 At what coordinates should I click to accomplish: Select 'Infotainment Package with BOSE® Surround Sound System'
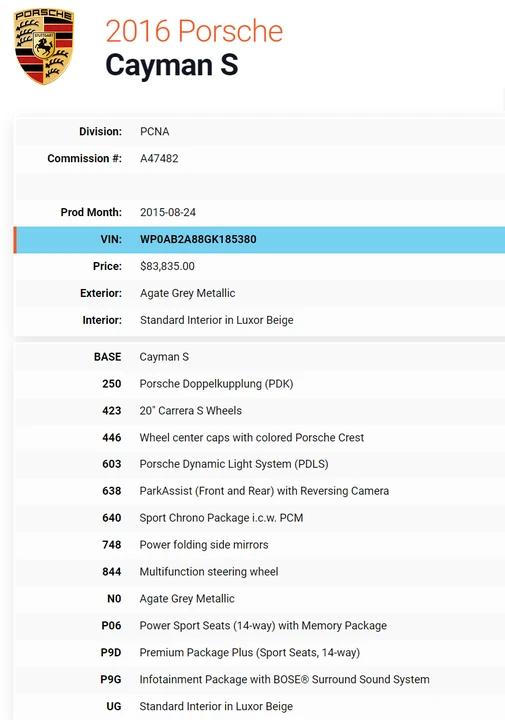point(285,680)
